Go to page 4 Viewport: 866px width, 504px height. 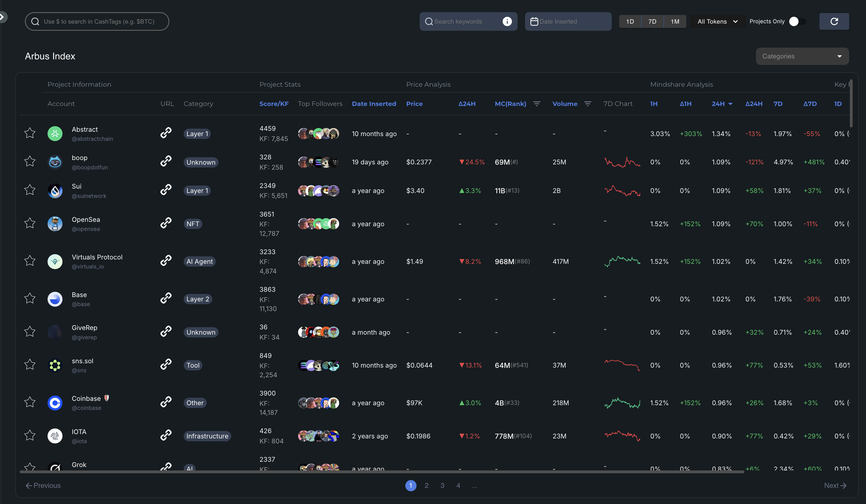pos(458,485)
